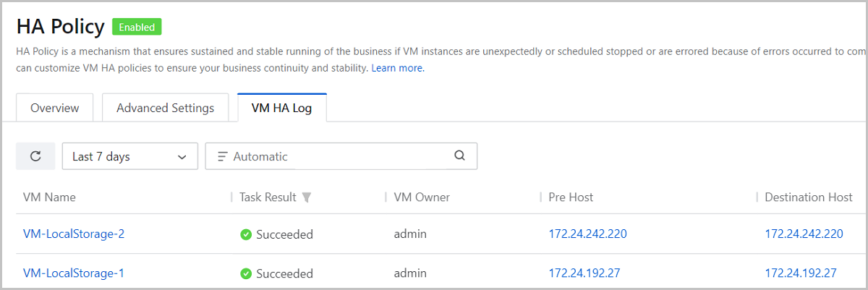This screenshot has width=868, height=290.
Task: Open Destination Host 172.24.192.27 link
Action: 800,273
